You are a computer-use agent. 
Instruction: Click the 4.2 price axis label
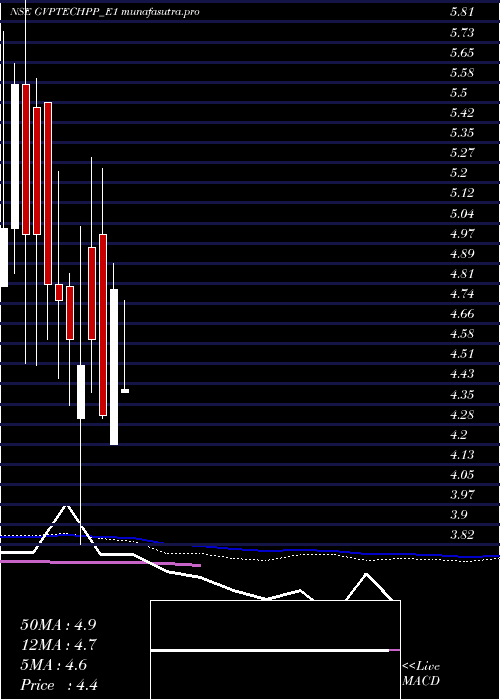pos(458,435)
